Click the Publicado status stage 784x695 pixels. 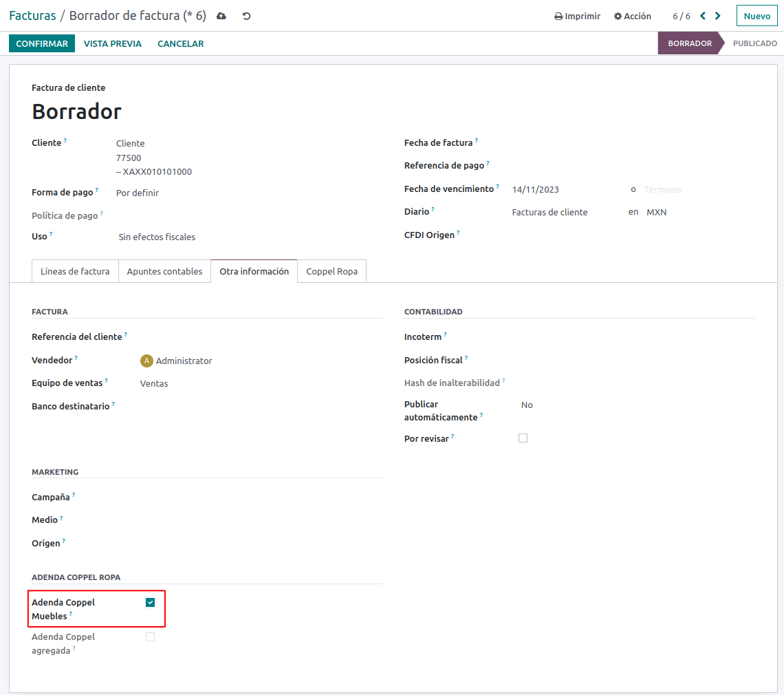[754, 43]
